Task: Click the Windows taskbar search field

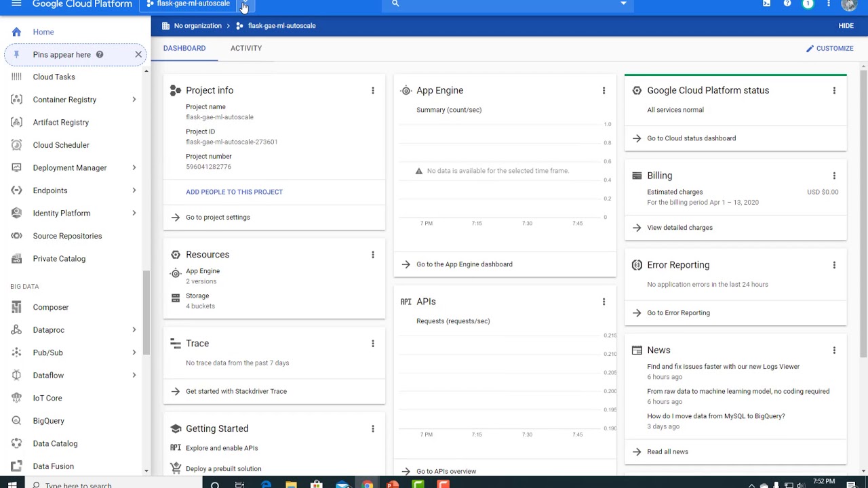Action: point(113,484)
